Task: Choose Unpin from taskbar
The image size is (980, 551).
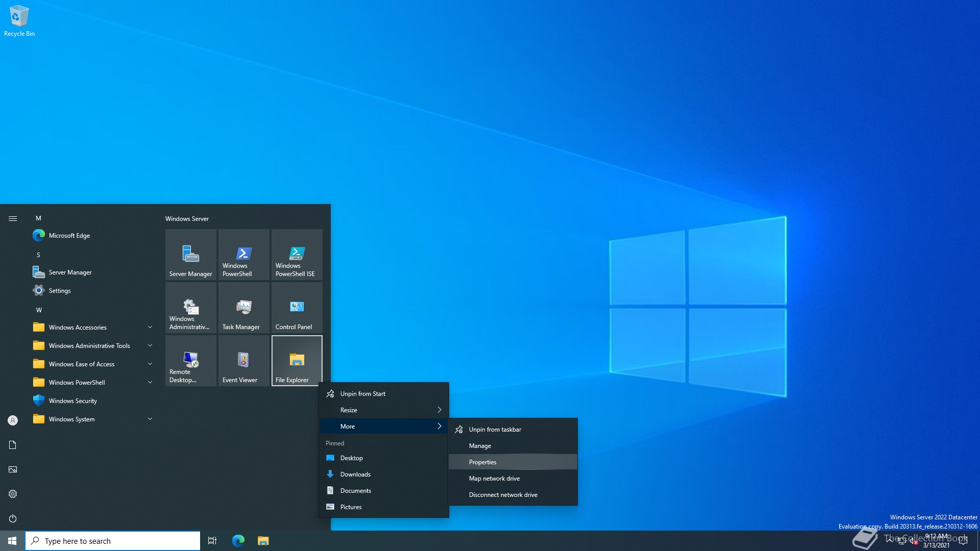Action: pyautogui.click(x=513, y=429)
